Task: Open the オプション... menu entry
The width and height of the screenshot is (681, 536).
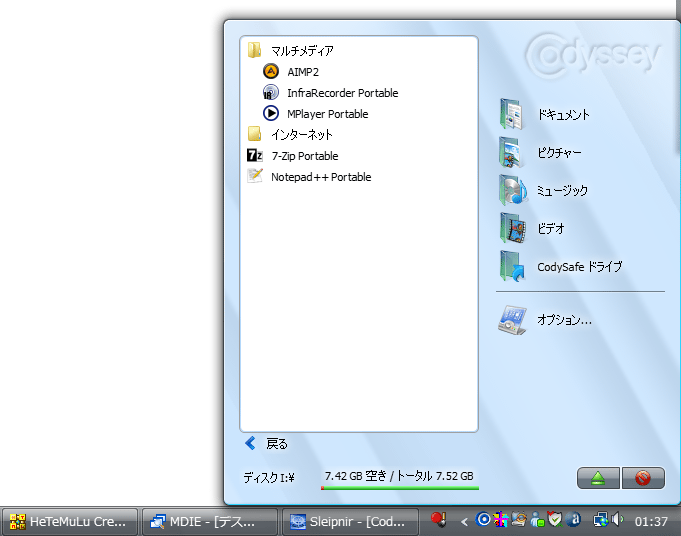Action: [x=564, y=320]
